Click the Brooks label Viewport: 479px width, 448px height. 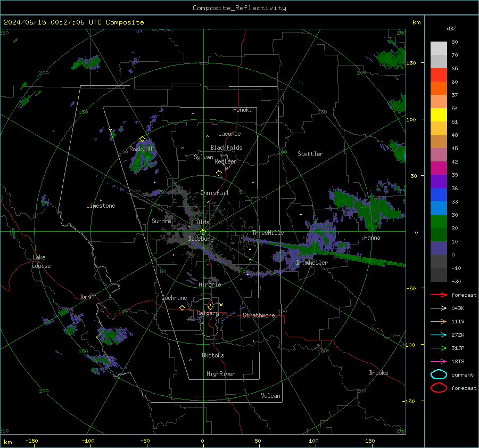(378, 373)
